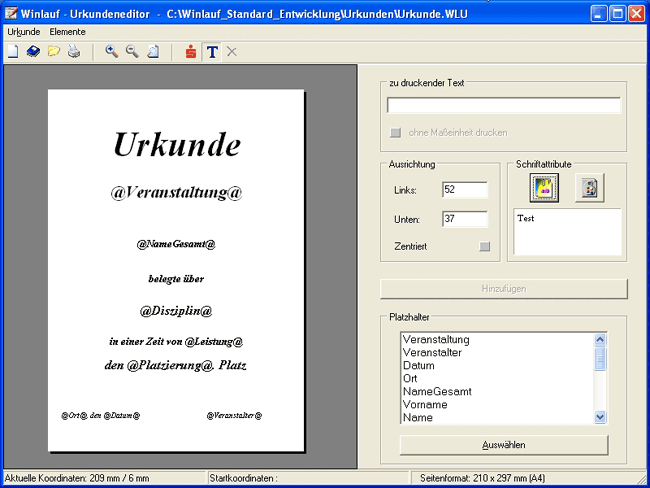Toggle the Zentriert checkbox
Image resolution: width=650 pixels, height=488 pixels.
point(485,246)
